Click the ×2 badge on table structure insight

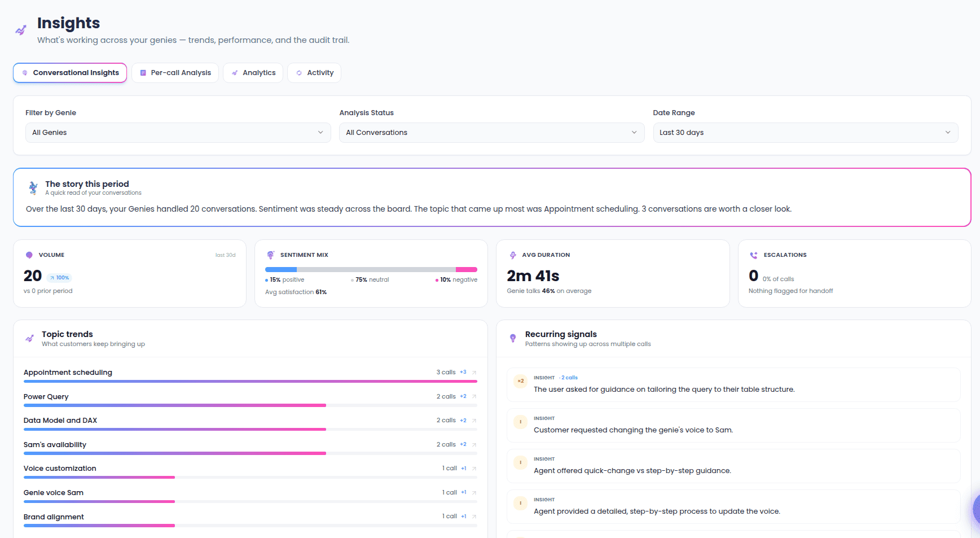coord(521,381)
